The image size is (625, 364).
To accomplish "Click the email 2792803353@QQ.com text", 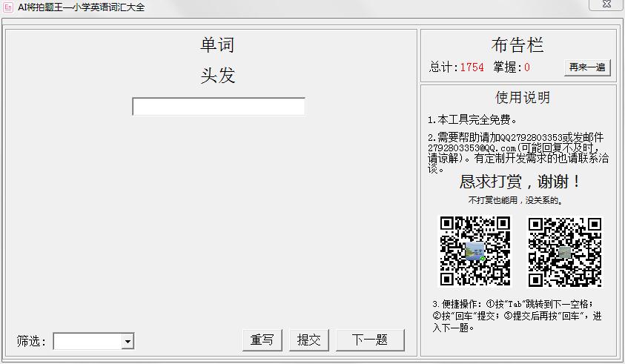I will [x=472, y=148].
